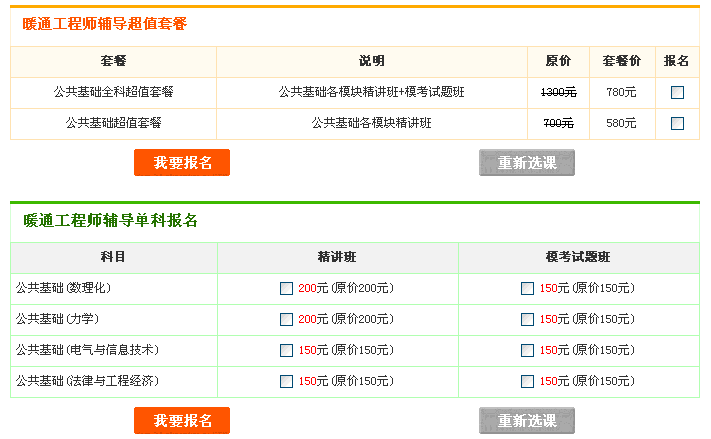Click 我要报名 under the 单科报名 table
The width and height of the screenshot is (711, 439).
(x=182, y=421)
